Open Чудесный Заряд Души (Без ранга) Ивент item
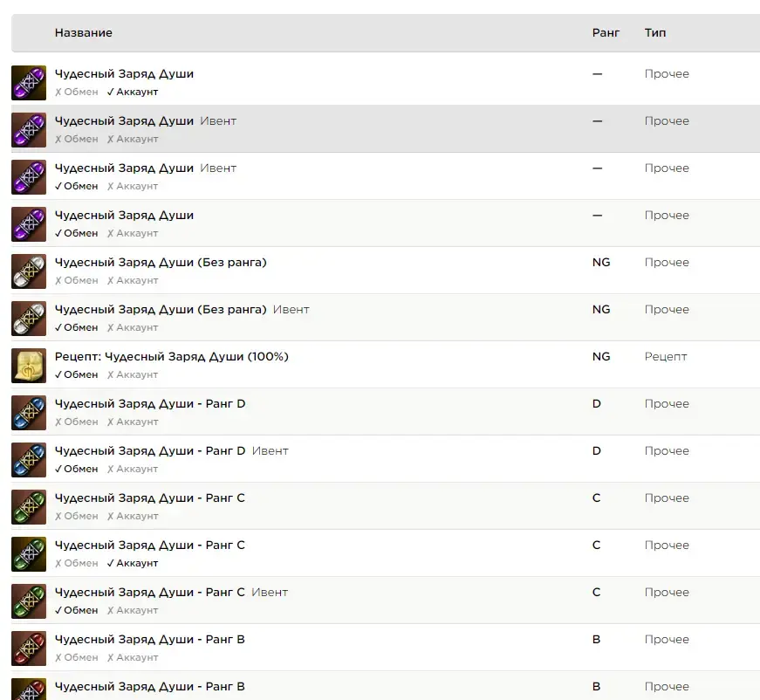The width and height of the screenshot is (760, 700). point(161,310)
